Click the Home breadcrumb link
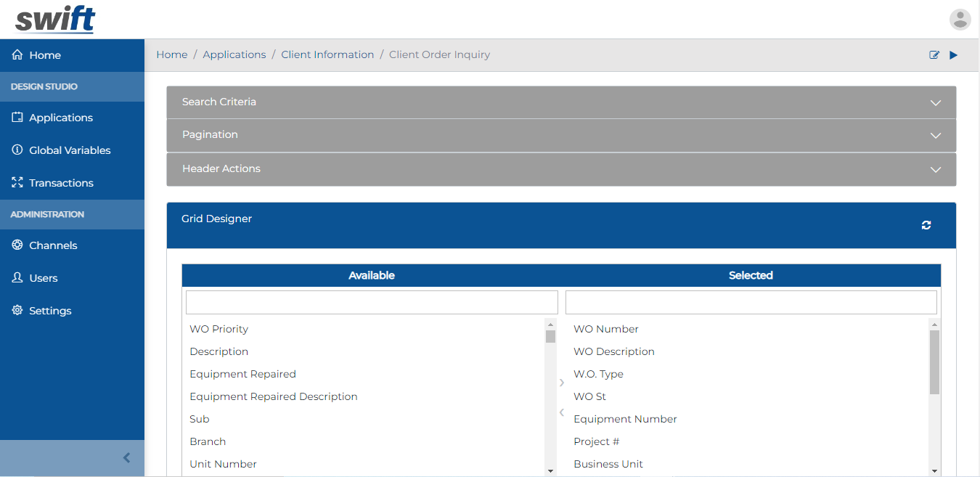The height and width of the screenshot is (477, 980). point(172,54)
